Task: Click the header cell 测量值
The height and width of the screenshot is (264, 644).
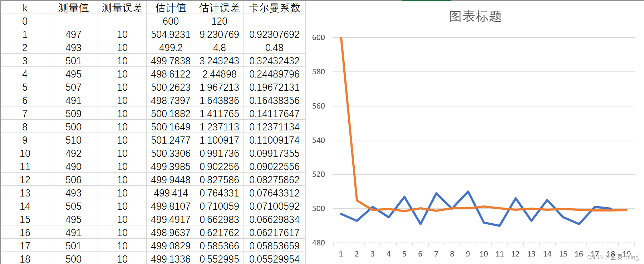Action: (x=73, y=8)
